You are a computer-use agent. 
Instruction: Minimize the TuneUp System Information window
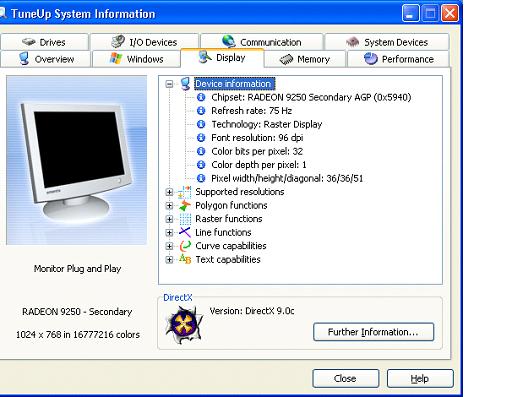click(410, 14)
